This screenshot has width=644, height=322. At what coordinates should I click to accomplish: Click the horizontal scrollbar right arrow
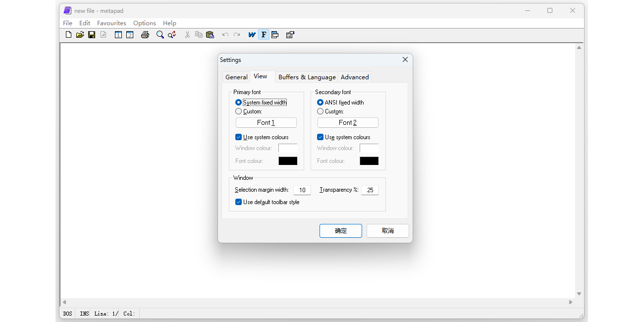pos(571,302)
